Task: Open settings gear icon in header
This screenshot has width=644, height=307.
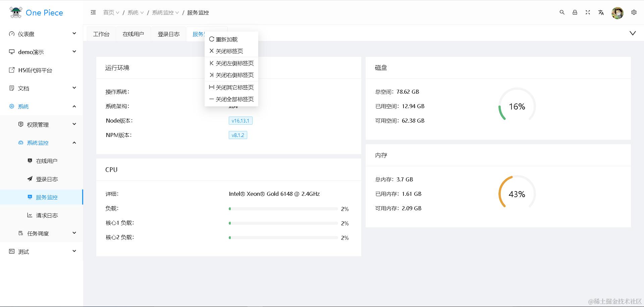Action: click(x=634, y=12)
